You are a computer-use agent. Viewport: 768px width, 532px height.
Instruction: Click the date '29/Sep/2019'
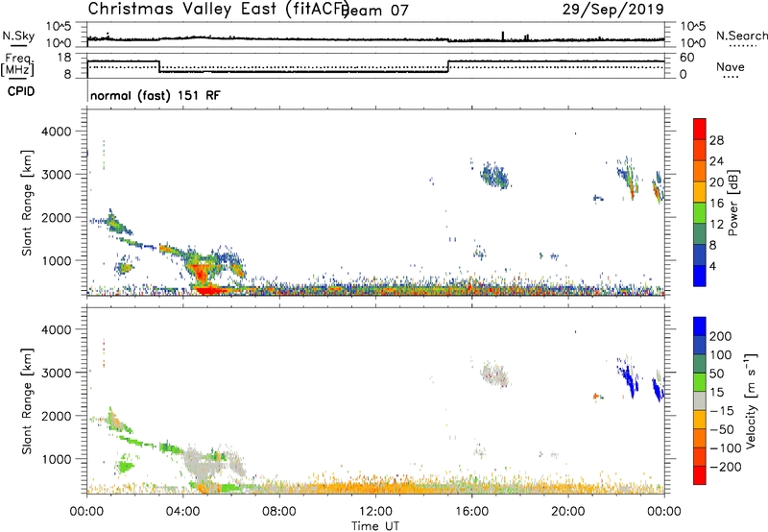(612, 9)
